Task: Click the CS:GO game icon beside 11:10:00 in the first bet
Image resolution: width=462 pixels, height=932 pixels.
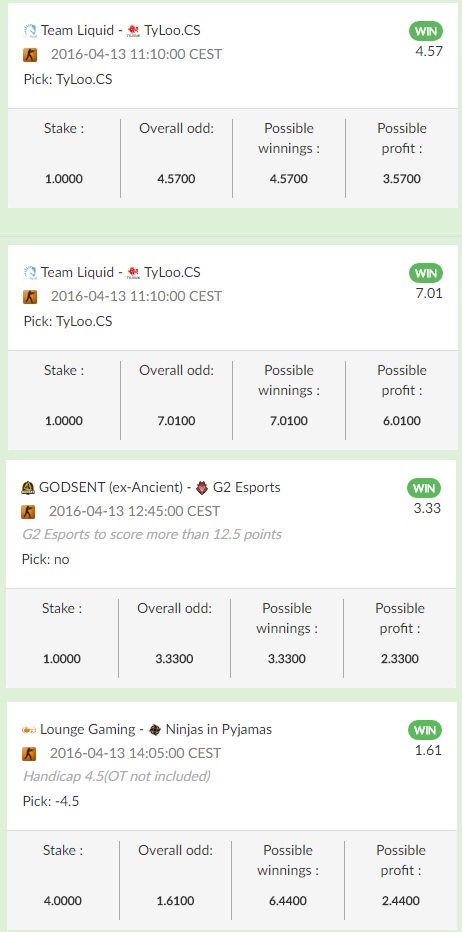Action: [30, 55]
